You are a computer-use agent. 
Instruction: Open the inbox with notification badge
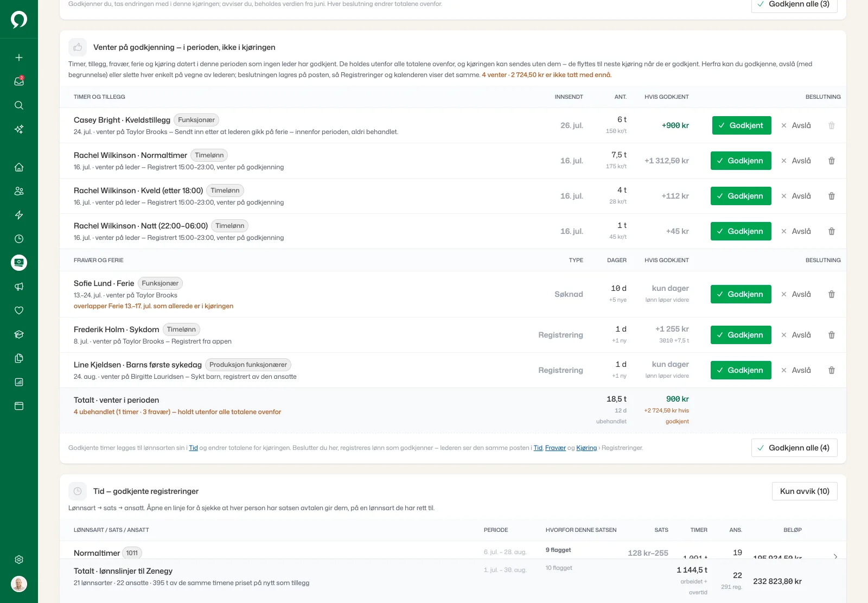(x=19, y=81)
